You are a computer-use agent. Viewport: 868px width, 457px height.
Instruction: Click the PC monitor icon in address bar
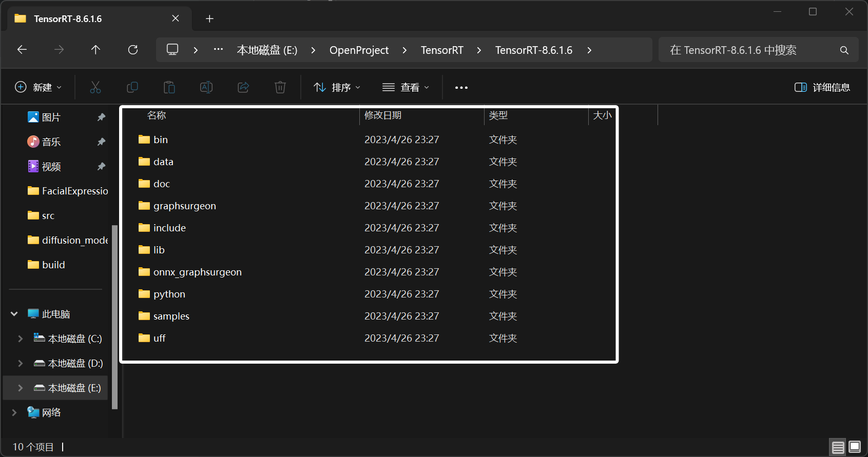point(172,50)
